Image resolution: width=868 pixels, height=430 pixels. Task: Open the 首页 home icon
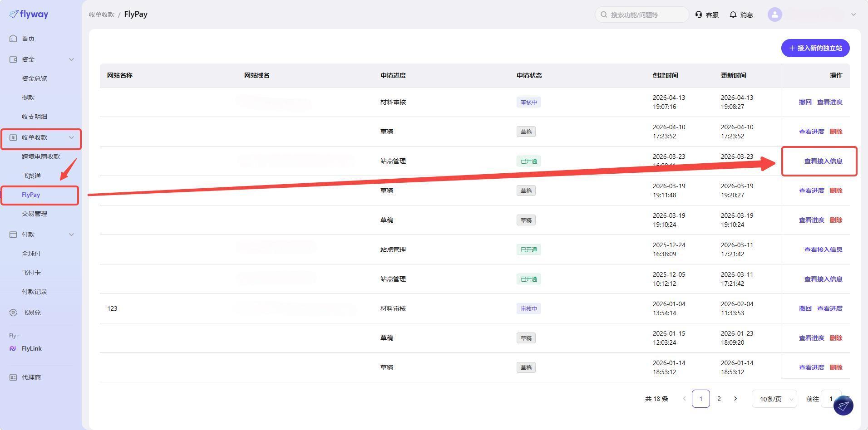tap(13, 39)
